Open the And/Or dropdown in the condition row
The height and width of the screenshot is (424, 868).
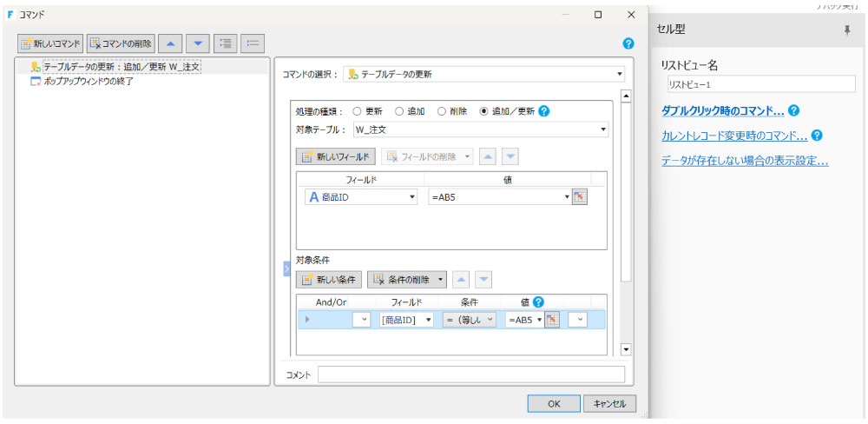click(x=361, y=320)
